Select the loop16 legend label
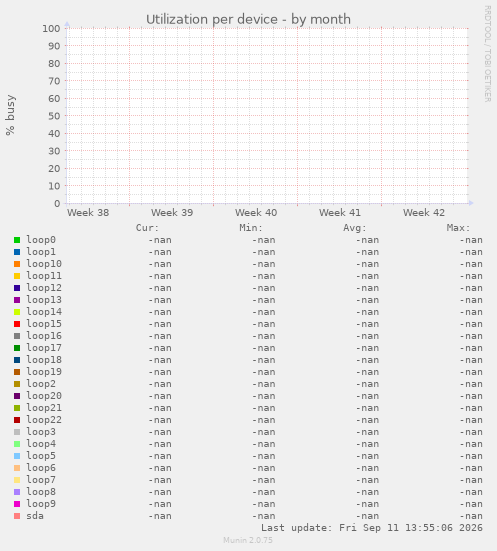Screen dimensions: 497x551 (44, 336)
